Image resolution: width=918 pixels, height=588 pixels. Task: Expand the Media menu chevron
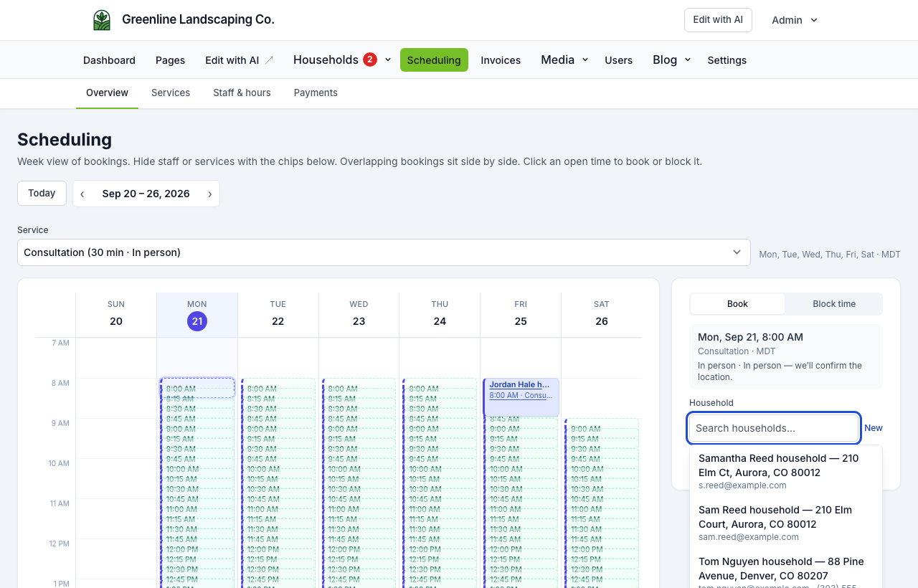pos(585,60)
